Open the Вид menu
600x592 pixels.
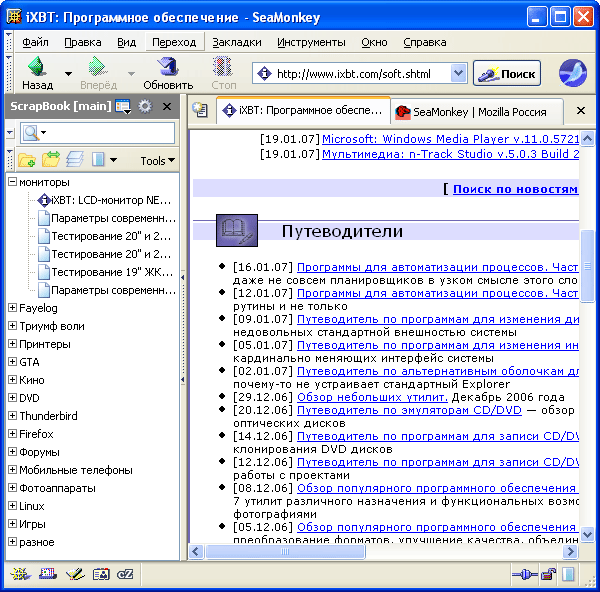click(126, 42)
